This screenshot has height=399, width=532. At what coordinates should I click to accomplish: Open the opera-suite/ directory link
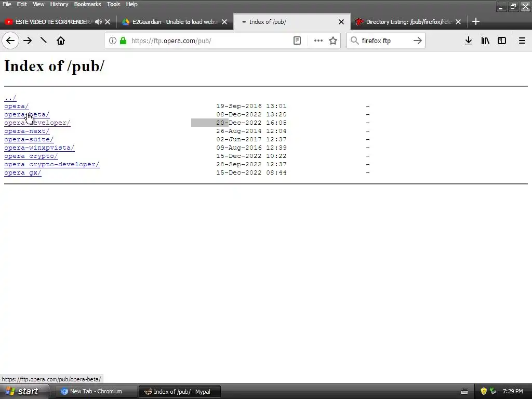click(29, 139)
